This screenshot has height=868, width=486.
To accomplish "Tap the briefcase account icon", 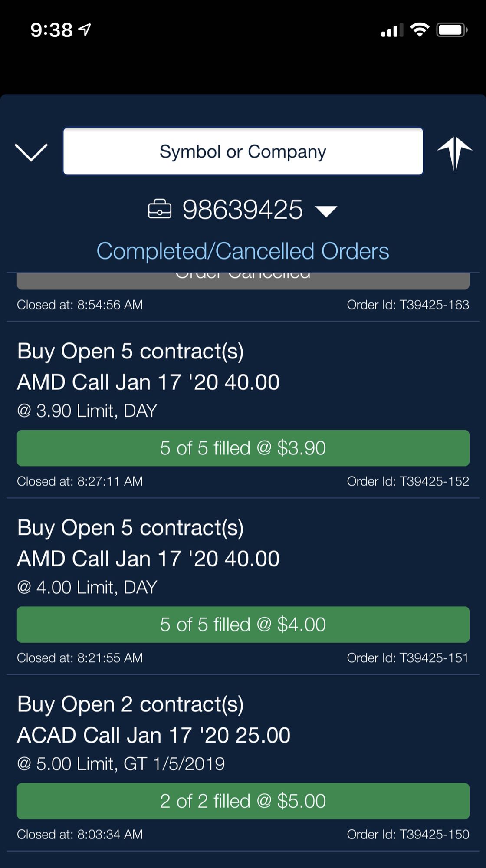I will point(159,210).
